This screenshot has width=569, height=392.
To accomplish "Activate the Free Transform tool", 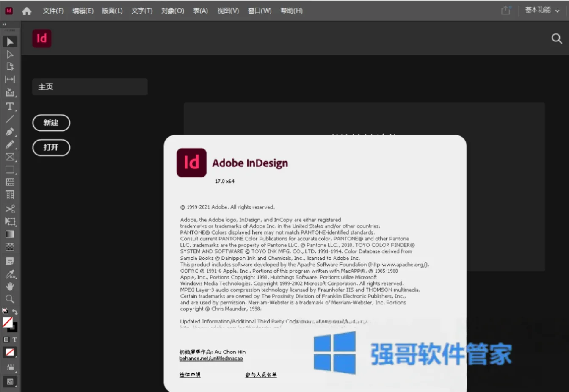I will [x=10, y=221].
